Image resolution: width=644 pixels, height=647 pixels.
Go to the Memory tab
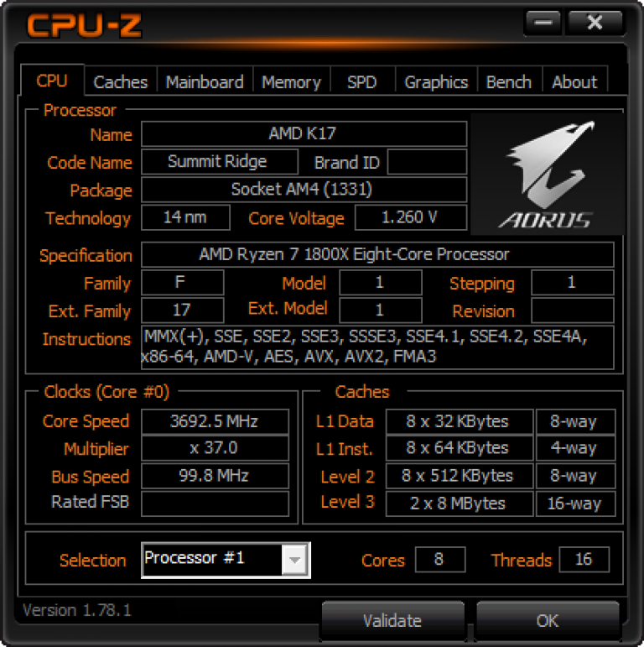click(x=291, y=81)
